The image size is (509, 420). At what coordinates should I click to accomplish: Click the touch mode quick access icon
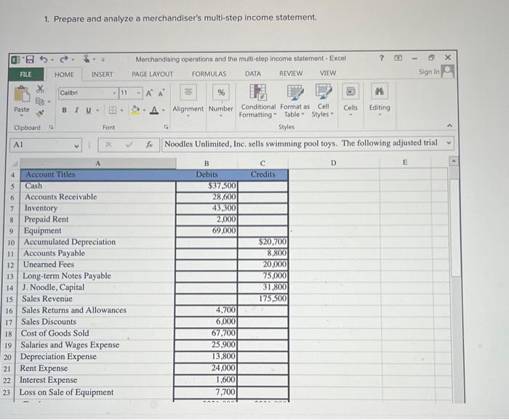pyautogui.click(x=87, y=59)
